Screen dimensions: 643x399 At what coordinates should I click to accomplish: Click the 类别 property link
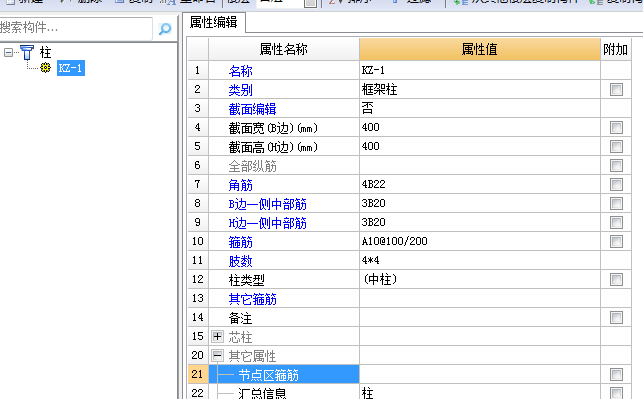pos(241,90)
